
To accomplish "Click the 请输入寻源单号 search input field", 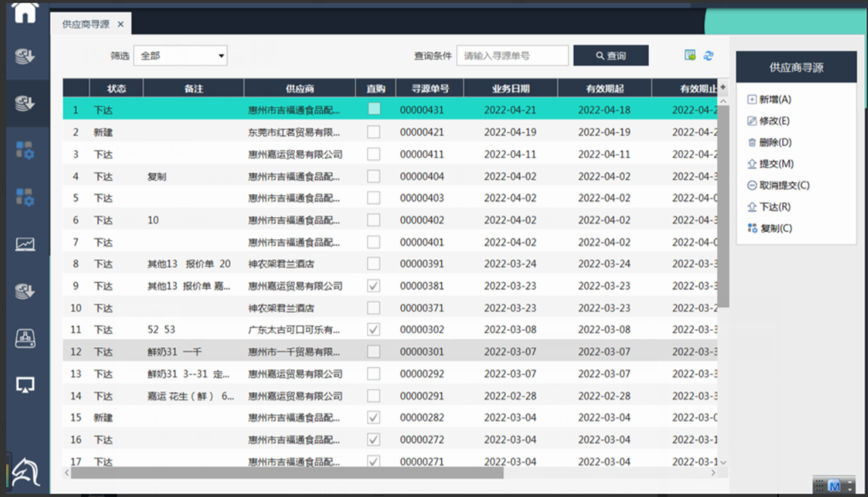I will [512, 56].
